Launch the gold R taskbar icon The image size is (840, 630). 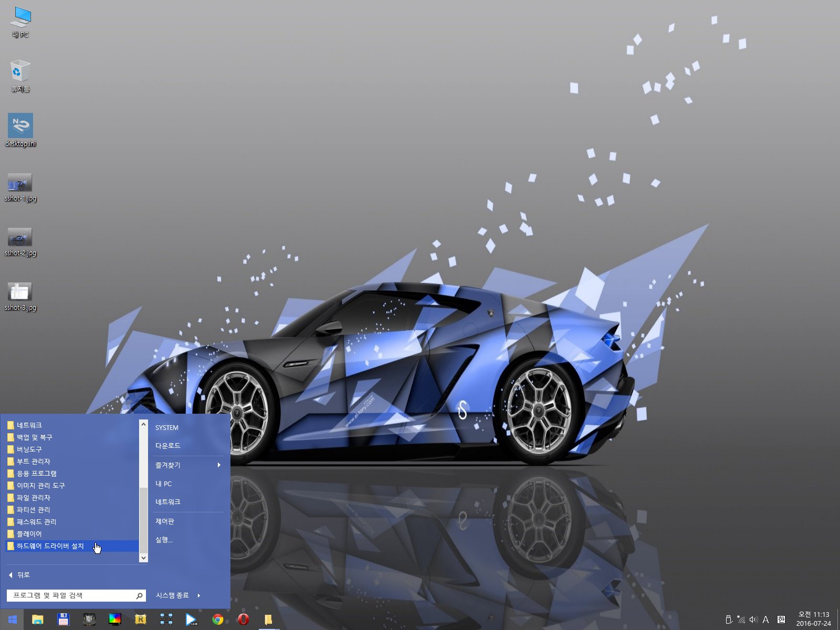click(140, 619)
